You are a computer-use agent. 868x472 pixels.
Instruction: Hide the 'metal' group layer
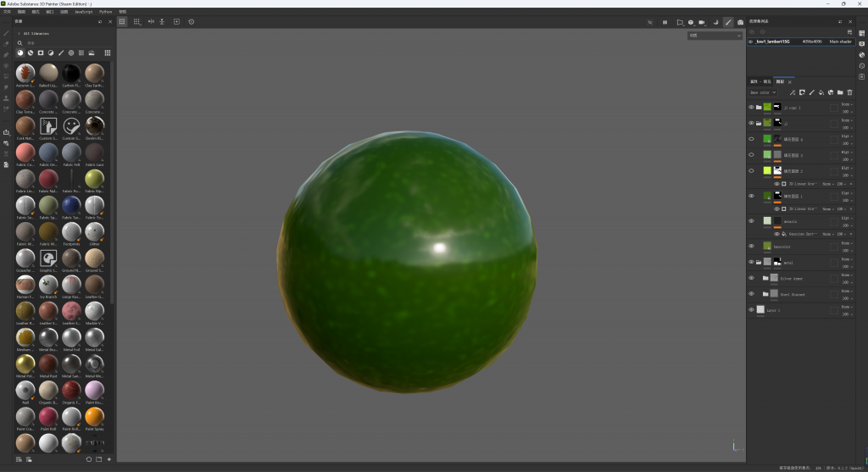click(751, 263)
